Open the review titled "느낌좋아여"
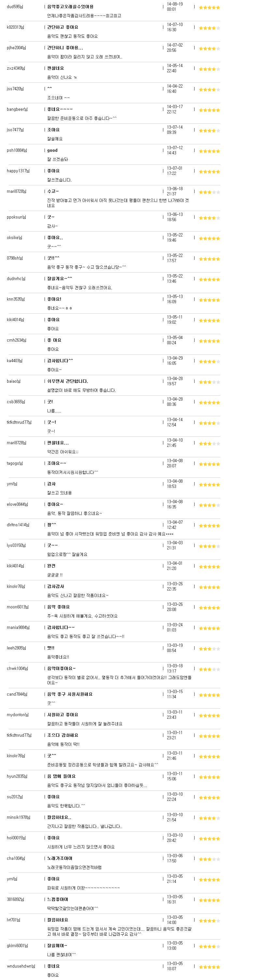Image resolution: width=257 pixels, height=980 pixels. pyautogui.click(x=57, y=899)
